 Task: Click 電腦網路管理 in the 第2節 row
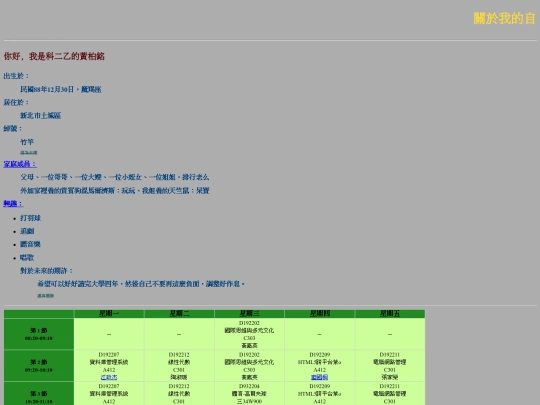[x=390, y=362]
